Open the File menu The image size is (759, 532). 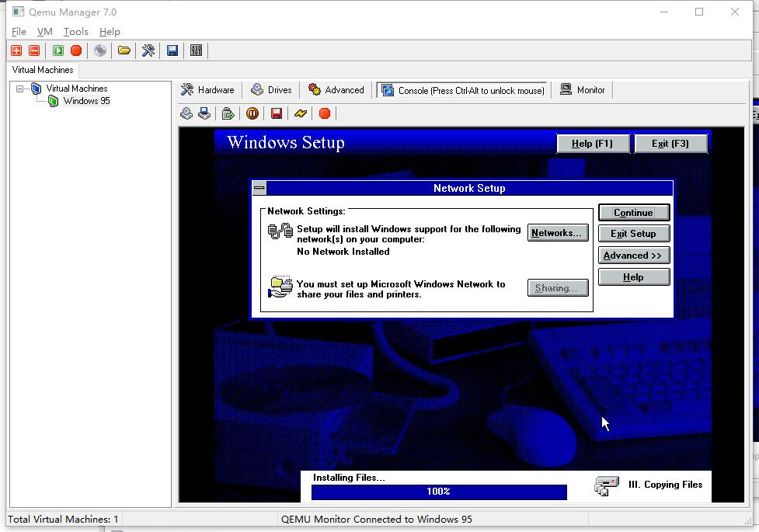(x=19, y=32)
